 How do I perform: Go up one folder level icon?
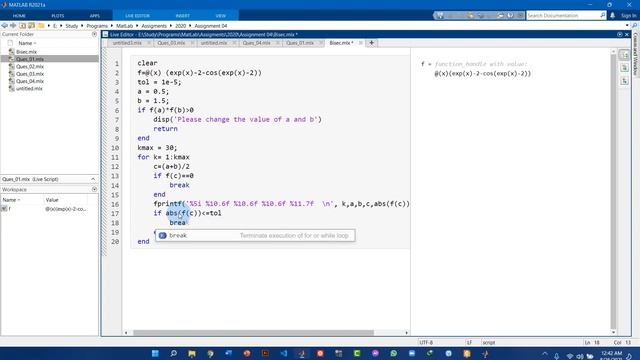[22, 25]
